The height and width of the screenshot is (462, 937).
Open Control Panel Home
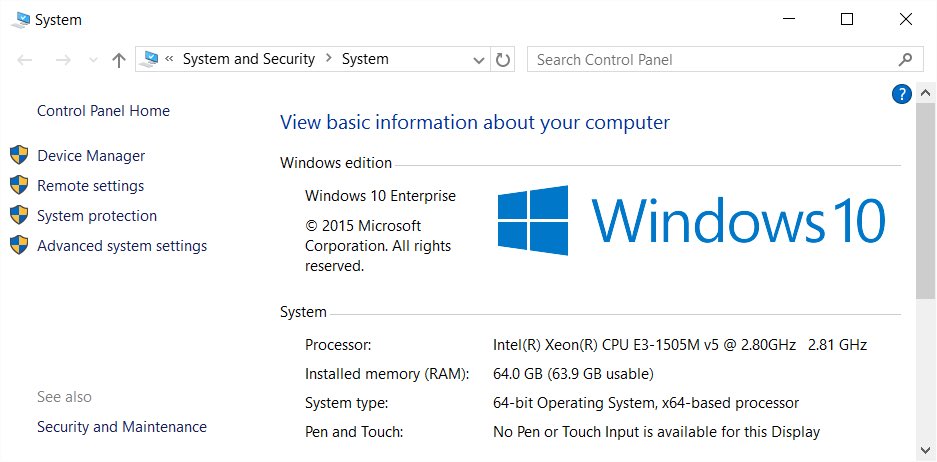pyautogui.click(x=103, y=111)
